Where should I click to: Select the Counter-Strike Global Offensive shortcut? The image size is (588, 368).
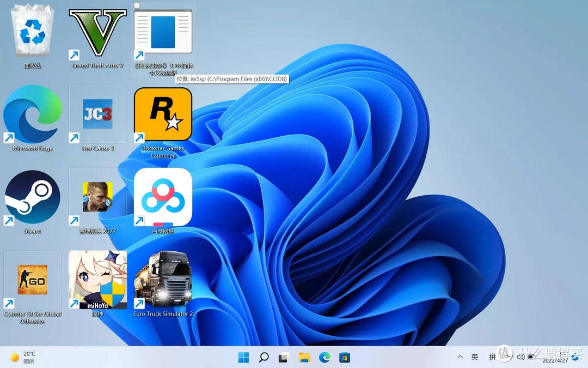coord(33,280)
